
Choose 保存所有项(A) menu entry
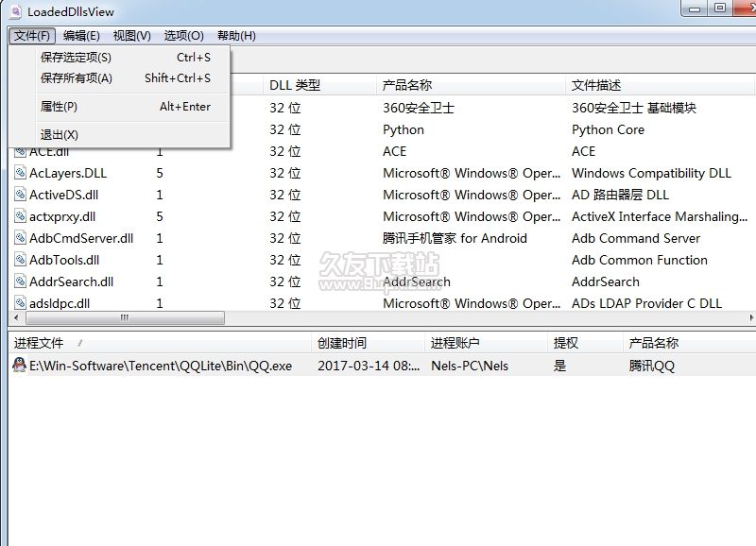[127, 78]
